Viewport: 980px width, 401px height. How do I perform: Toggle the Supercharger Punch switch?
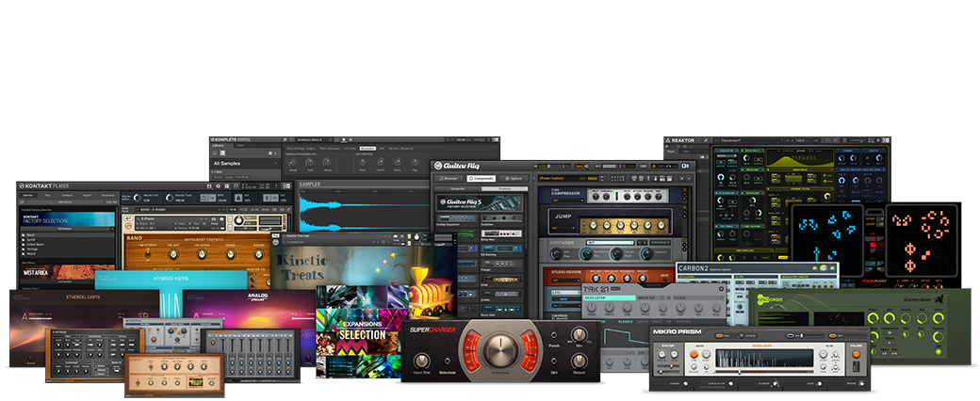(x=554, y=335)
